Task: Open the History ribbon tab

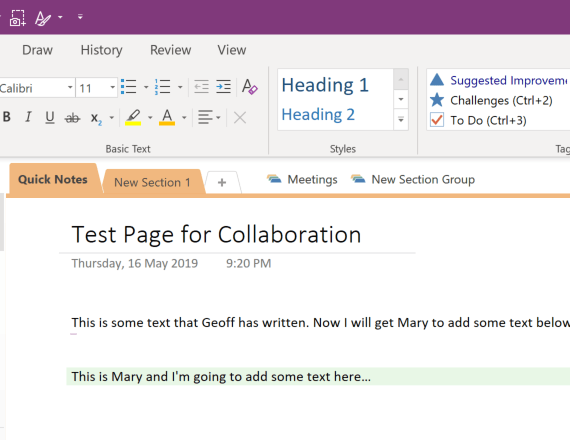Action: pyautogui.click(x=101, y=50)
